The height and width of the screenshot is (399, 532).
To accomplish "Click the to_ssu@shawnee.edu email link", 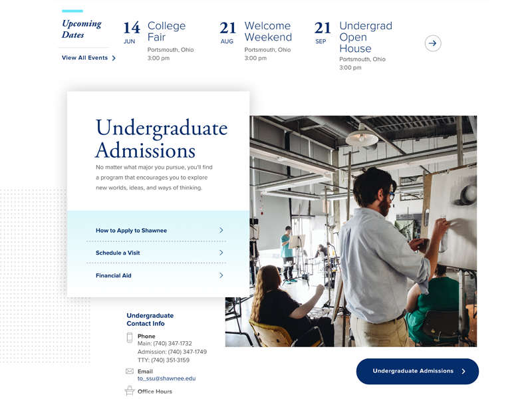I will point(167,378).
